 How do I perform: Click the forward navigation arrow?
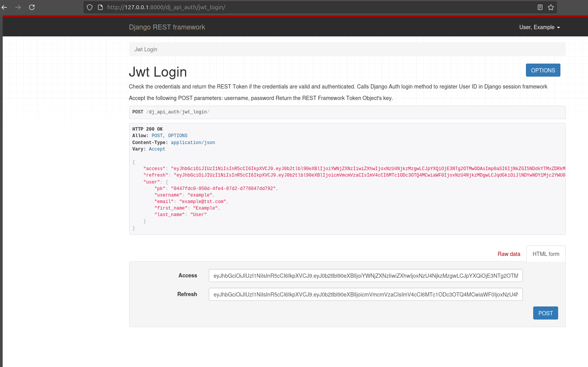click(x=18, y=7)
